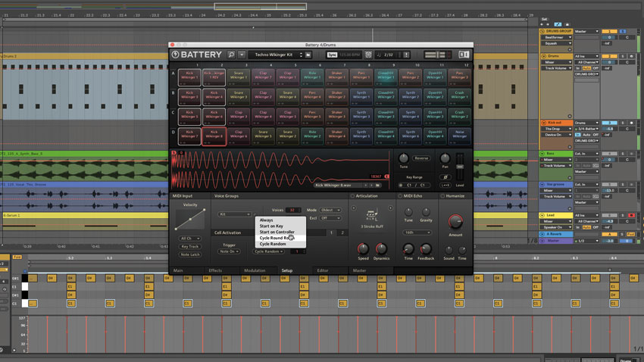Click next articulation arrow
Screen dimensions: 644x362
click(x=390, y=208)
